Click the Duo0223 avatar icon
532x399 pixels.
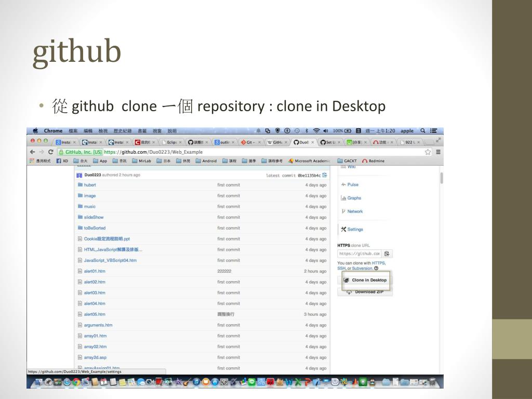point(79,176)
